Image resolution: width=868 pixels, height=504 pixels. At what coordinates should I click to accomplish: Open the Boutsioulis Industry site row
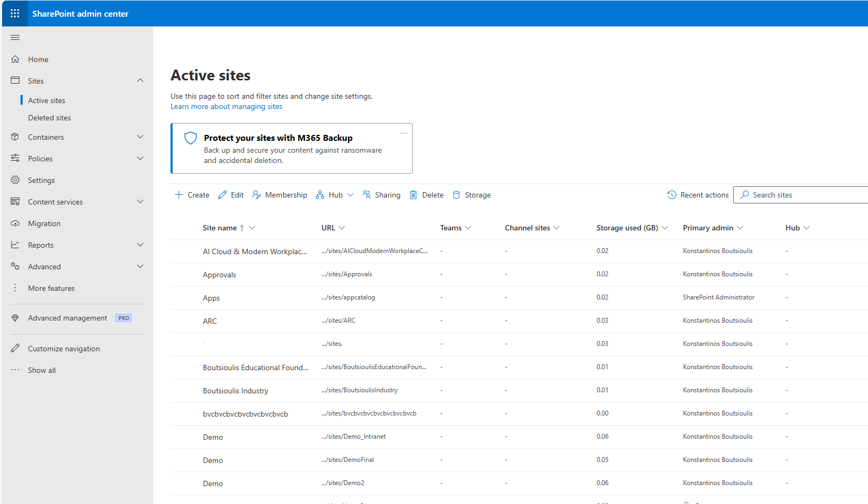[x=235, y=391]
